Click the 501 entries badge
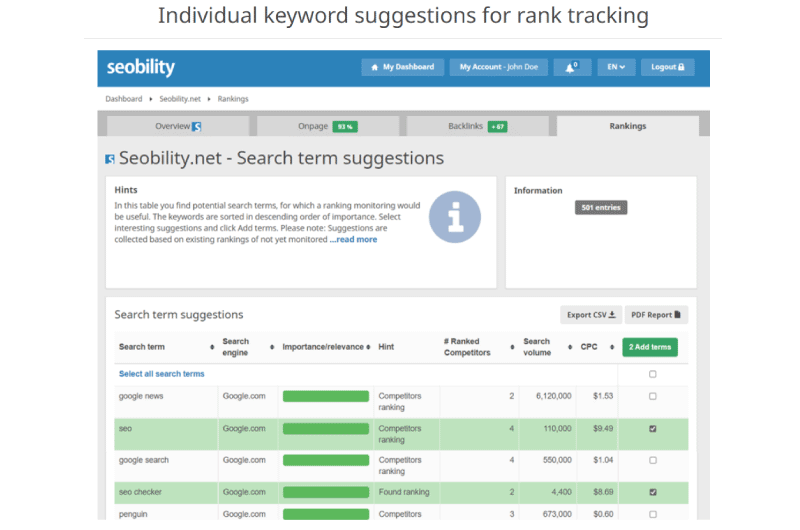The width and height of the screenshot is (800, 530). [601, 208]
